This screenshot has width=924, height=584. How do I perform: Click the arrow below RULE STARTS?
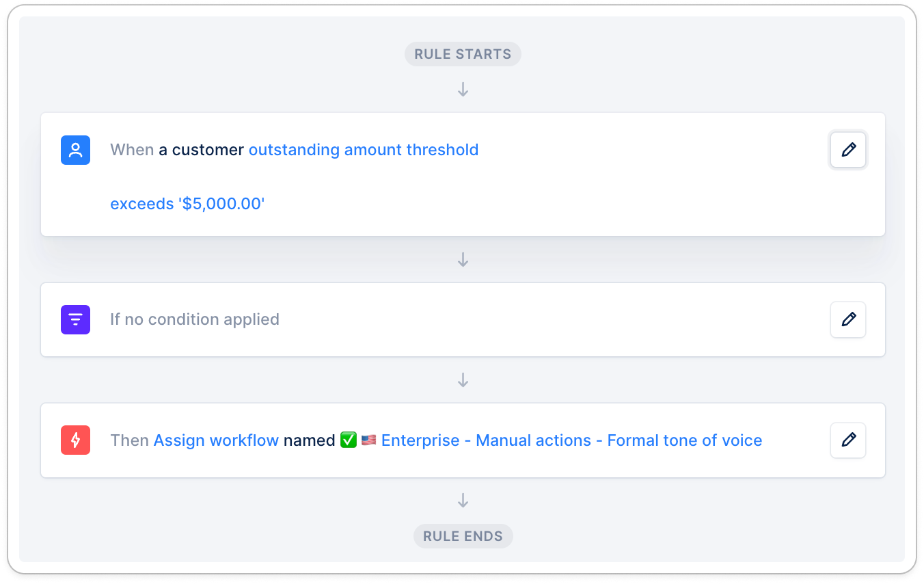(x=463, y=90)
